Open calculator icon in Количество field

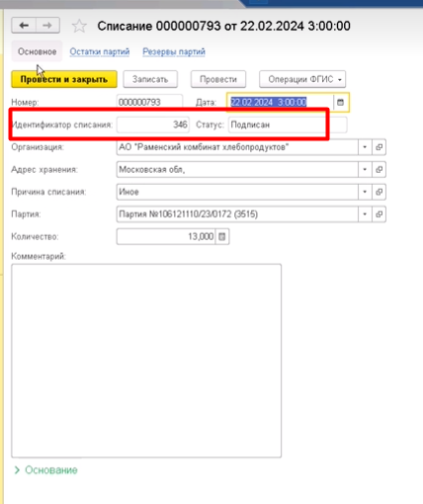pos(222,236)
